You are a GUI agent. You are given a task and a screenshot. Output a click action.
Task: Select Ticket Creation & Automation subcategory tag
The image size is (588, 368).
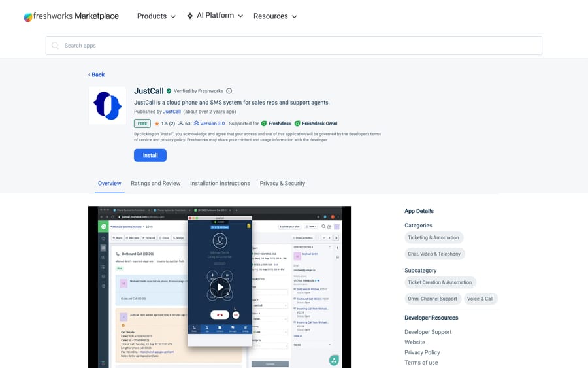click(440, 282)
